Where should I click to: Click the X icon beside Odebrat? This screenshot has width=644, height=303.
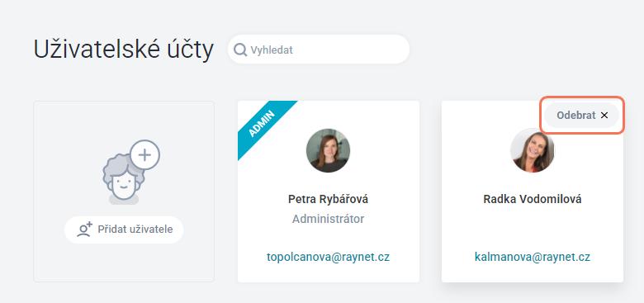(604, 116)
